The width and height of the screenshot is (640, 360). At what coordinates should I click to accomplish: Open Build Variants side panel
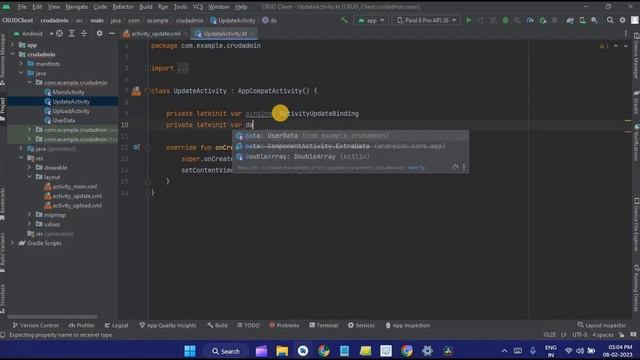pos(3,252)
